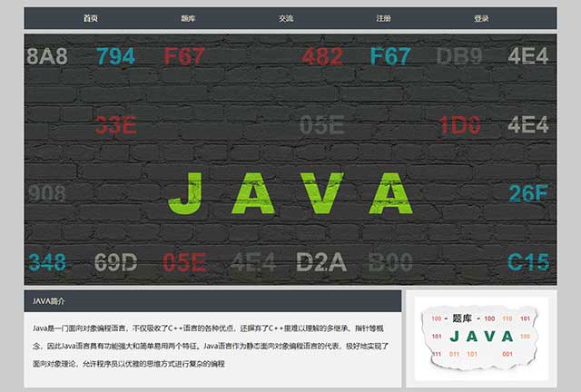Click the faded DB9 code on banner
Screen dimensions: 581x392
pyautogui.click(x=459, y=56)
